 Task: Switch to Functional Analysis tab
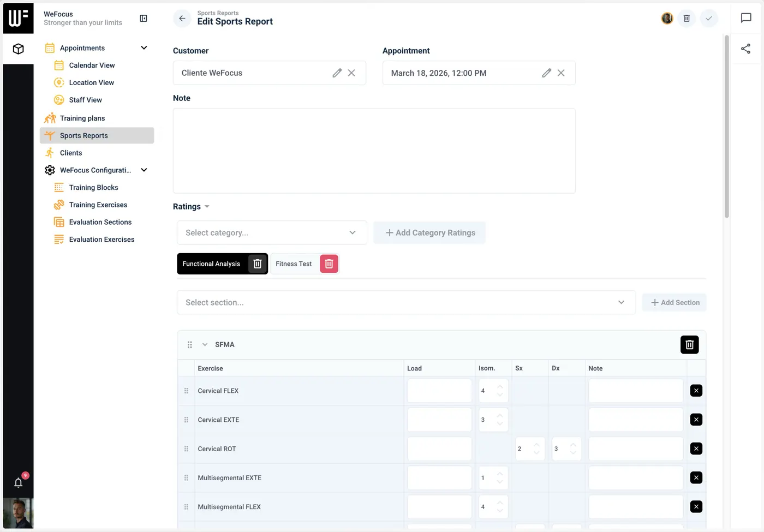(x=211, y=264)
